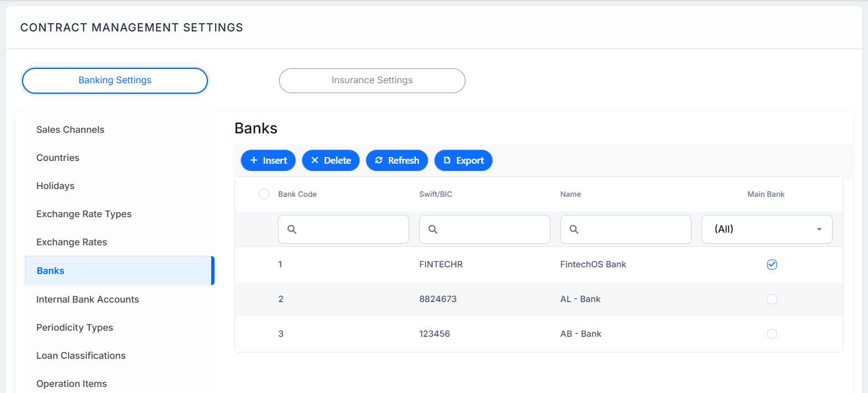The image size is (868, 393).
Task: Check Main Bank for AB - Bank
Action: (x=772, y=334)
